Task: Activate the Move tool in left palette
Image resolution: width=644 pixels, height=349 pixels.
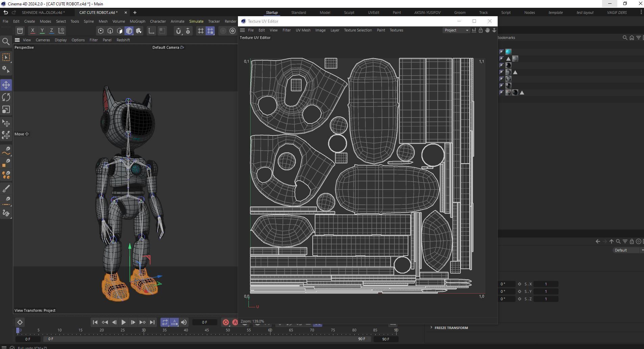Action: point(6,85)
